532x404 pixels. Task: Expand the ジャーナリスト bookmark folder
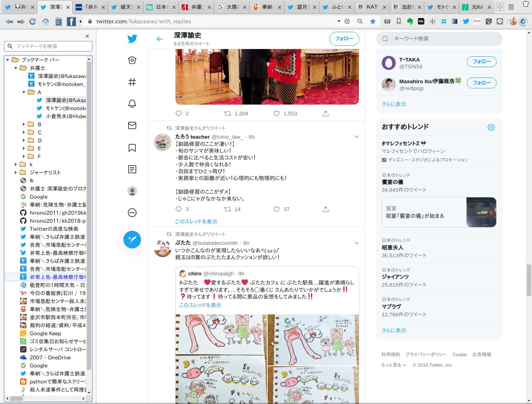point(15,172)
